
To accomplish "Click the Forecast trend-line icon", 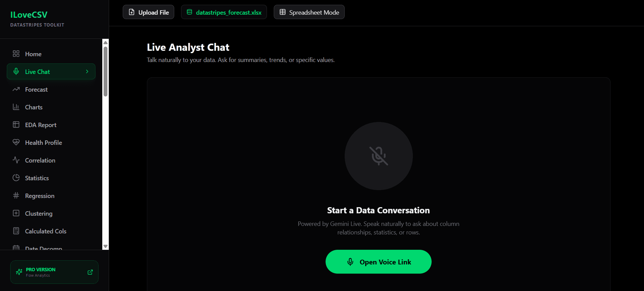I will click(16, 89).
